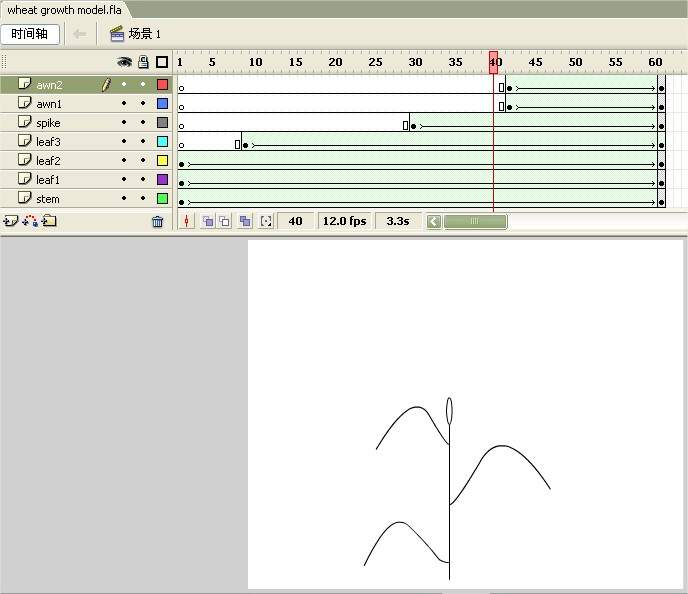Image resolution: width=688 pixels, height=594 pixels.
Task: Click the back arrow beside the timeline button
Action: pos(79,34)
